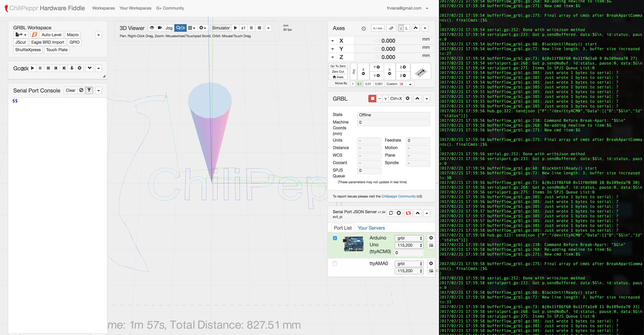644x335 pixels.
Task: Expand the X axis dropdown arrow
Action: pos(333,41)
